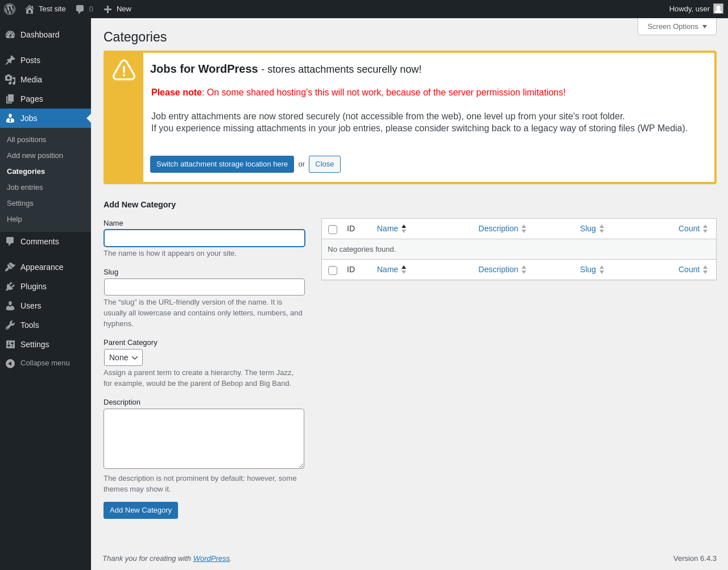Click the Tools wrench icon
This screenshot has height=570, width=728.
pyautogui.click(x=10, y=325)
